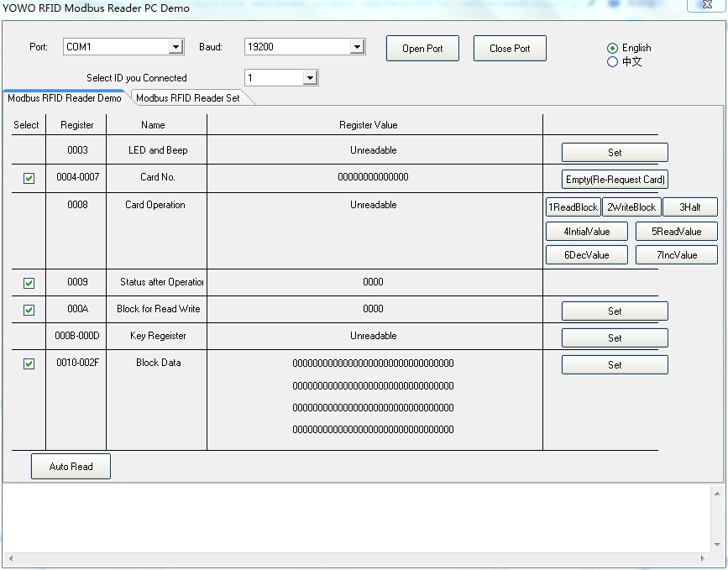Screen dimensions: 728x570
Task: Expand the Select ID you Connected dropdown
Action: [x=310, y=78]
